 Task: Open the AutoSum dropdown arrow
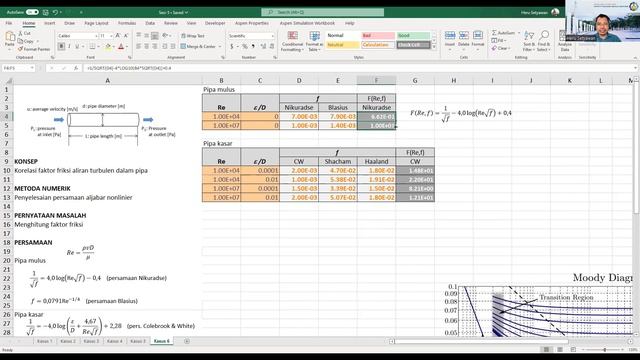[519, 33]
